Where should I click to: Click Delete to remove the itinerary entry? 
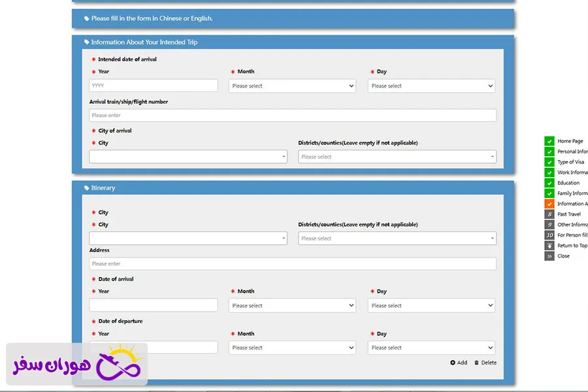click(485, 363)
